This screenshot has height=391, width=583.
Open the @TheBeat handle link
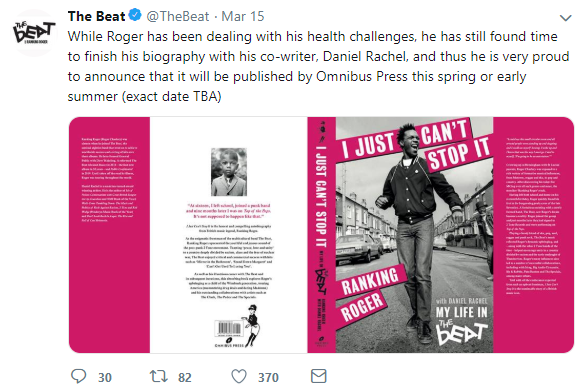178,16
